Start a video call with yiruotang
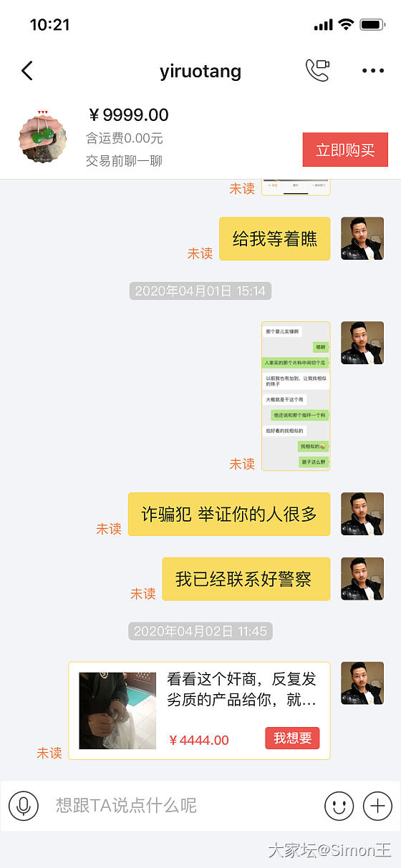Image resolution: width=401 pixels, height=868 pixels. [x=317, y=70]
